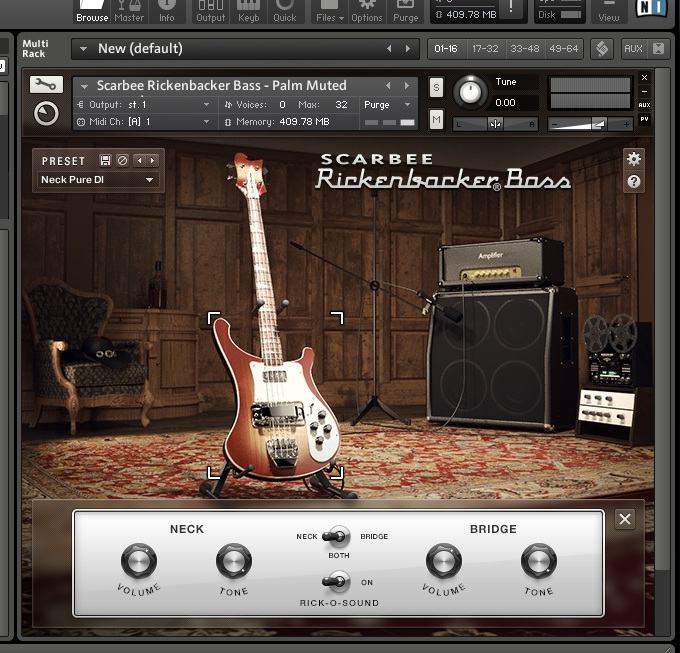The height and width of the screenshot is (653, 680).
Task: Load the previous instrument with the left arrow
Action: 388,86
